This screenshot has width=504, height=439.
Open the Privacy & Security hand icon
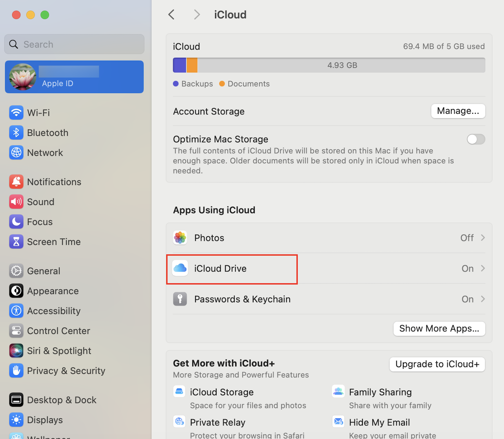[x=16, y=371]
